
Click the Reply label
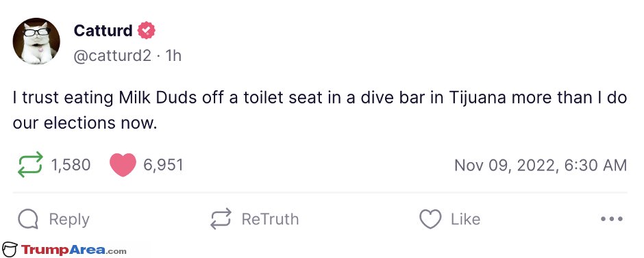(x=69, y=220)
